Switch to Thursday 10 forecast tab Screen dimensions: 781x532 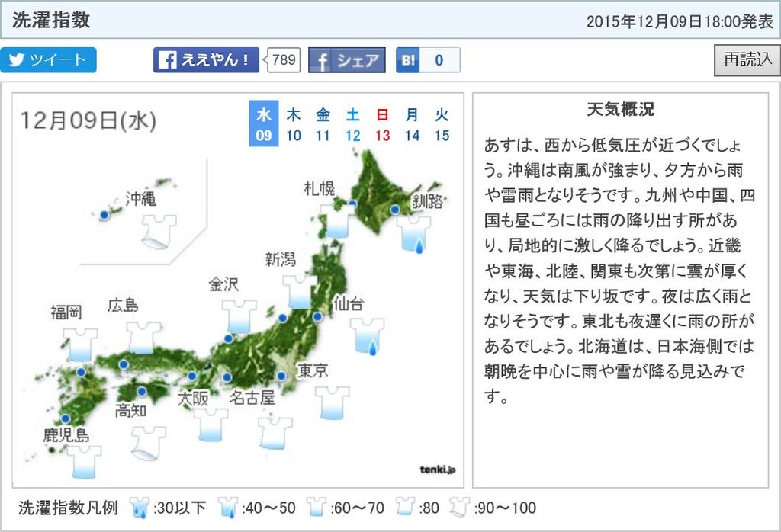[294, 125]
